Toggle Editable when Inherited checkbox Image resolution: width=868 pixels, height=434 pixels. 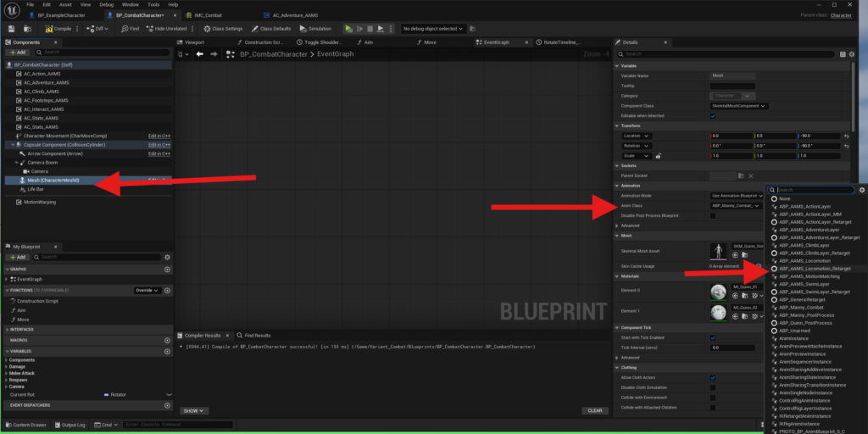coord(712,115)
